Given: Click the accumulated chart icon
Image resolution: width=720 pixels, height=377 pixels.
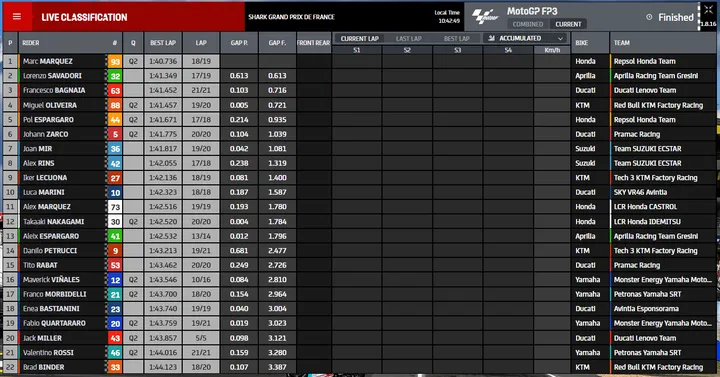Looking at the screenshot, I should click(x=491, y=38).
